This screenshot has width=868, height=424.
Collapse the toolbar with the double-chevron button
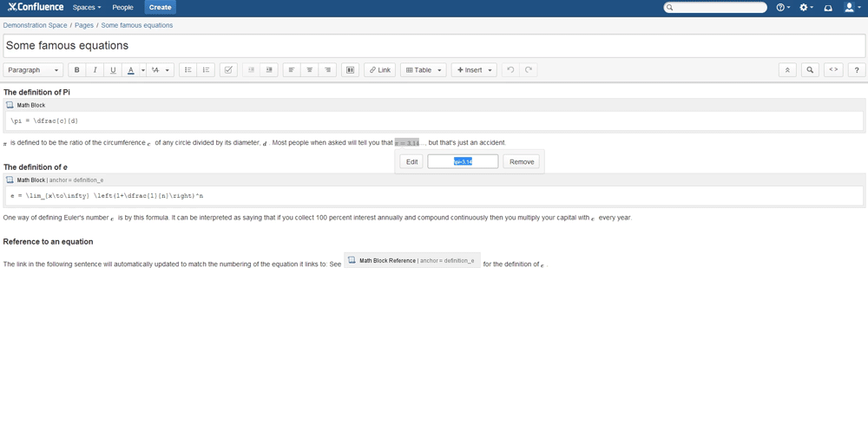point(787,70)
